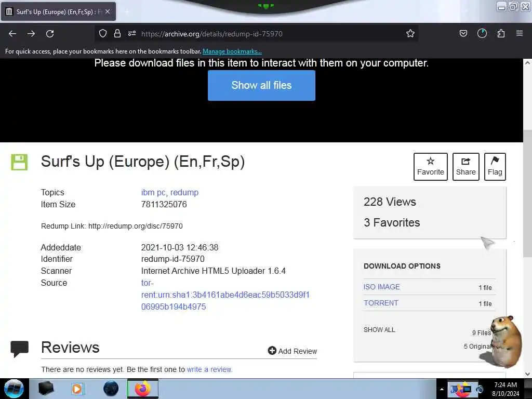Click the Internet Archive HTML5 Uploader 1.6.4 text
The width and height of the screenshot is (532, 399).
(x=214, y=271)
